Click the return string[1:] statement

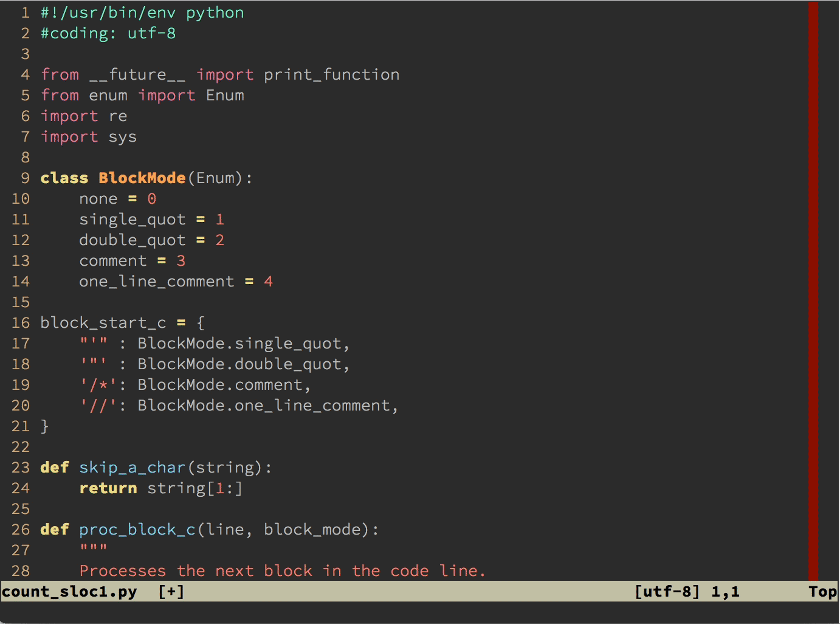click(x=160, y=488)
